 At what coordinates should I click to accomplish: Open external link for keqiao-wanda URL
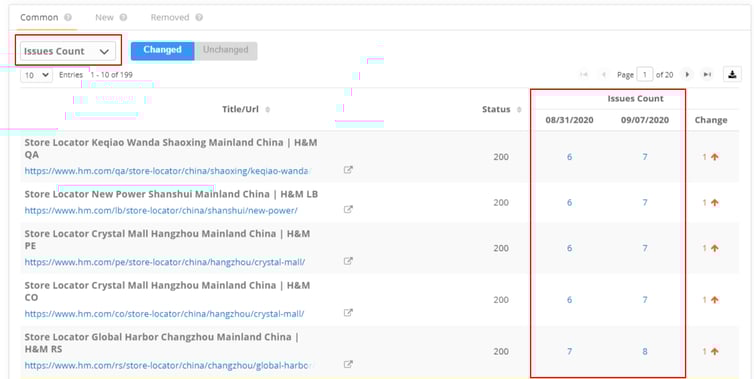point(348,170)
